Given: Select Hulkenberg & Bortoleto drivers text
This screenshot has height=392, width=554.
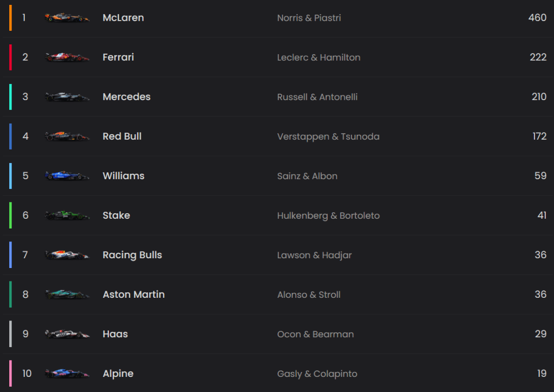Looking at the screenshot, I should pos(328,215).
